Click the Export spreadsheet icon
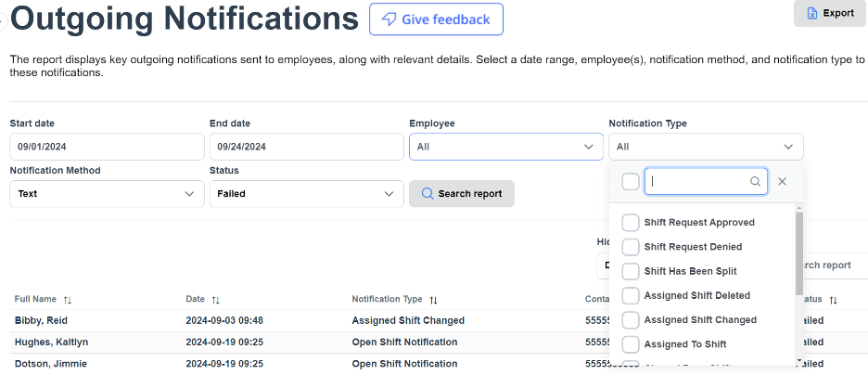The height and width of the screenshot is (375, 868). pos(812,13)
